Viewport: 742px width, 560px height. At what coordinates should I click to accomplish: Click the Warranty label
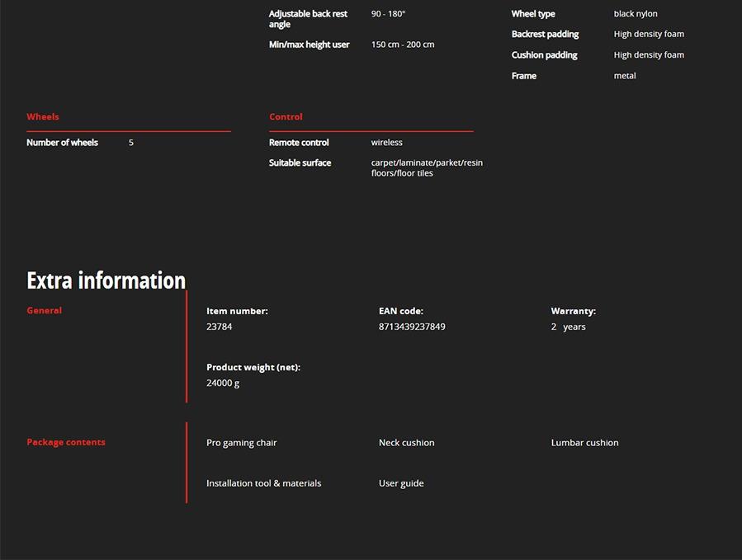click(573, 311)
